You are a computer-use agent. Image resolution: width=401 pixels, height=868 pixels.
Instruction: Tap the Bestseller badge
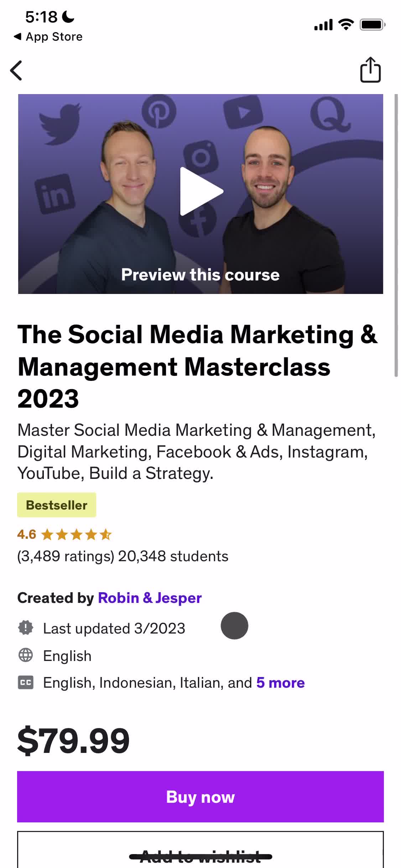pos(57,505)
